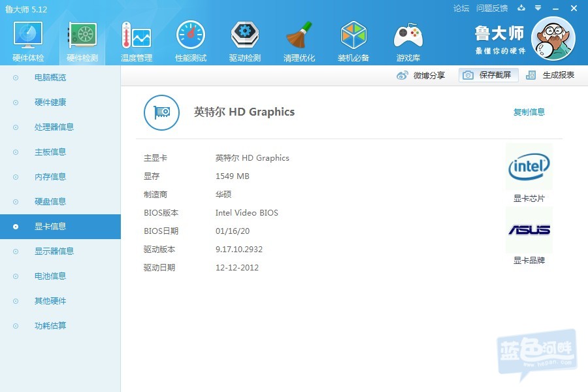The image size is (588, 392).
Task: Open 清理优化 cleanup broom icon
Action: click(x=299, y=35)
